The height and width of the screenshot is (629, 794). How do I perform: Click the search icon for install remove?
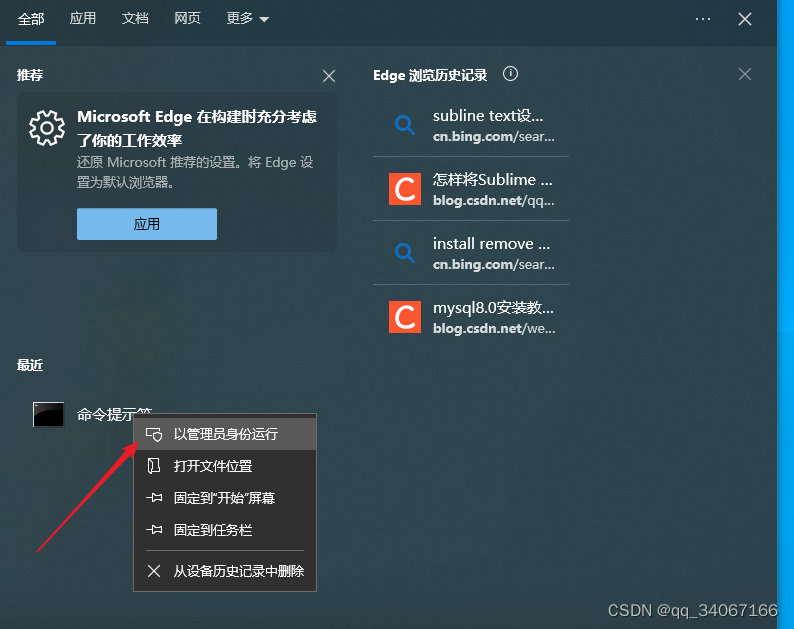click(405, 253)
